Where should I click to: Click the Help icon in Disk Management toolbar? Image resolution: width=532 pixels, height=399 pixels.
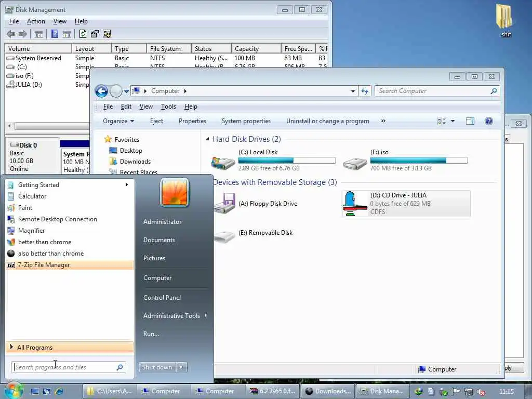(55, 34)
